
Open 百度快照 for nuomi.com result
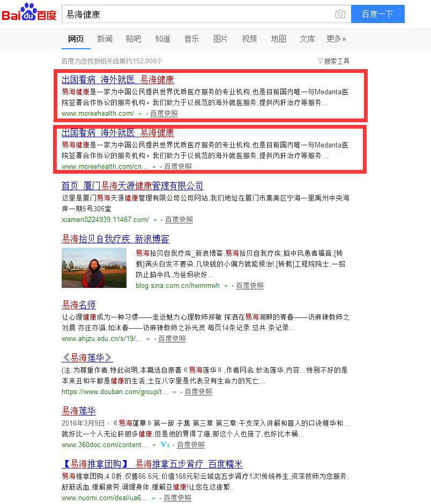click(x=177, y=498)
